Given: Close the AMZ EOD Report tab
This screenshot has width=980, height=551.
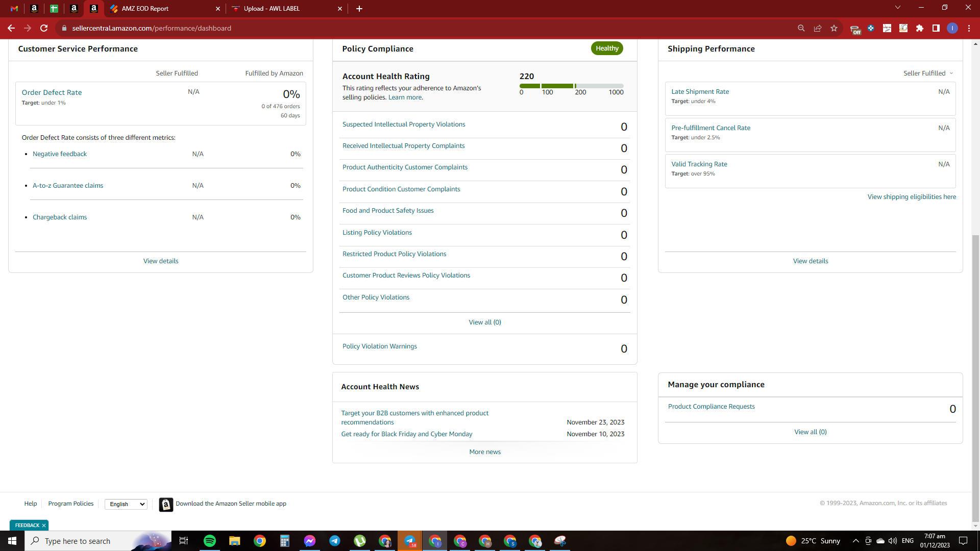Looking at the screenshot, I should point(218,9).
